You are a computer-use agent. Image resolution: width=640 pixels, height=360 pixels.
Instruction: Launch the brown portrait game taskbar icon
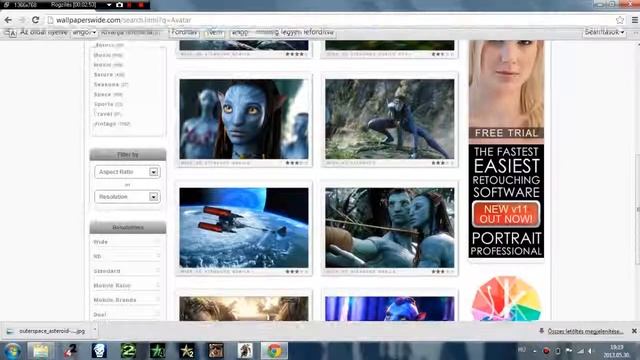coord(216,351)
